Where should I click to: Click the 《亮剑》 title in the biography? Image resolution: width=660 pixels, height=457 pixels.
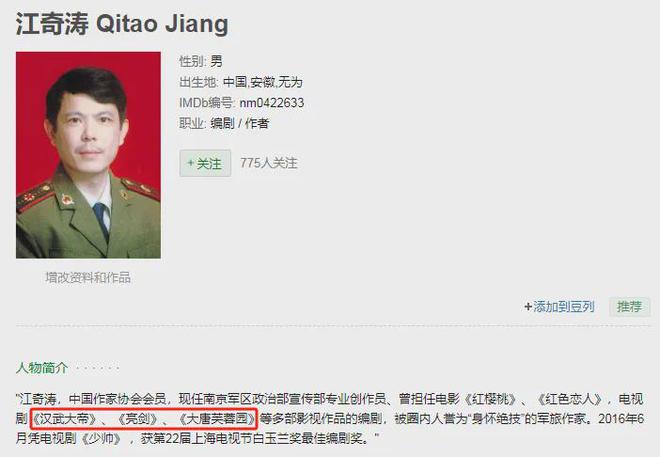tap(138, 419)
